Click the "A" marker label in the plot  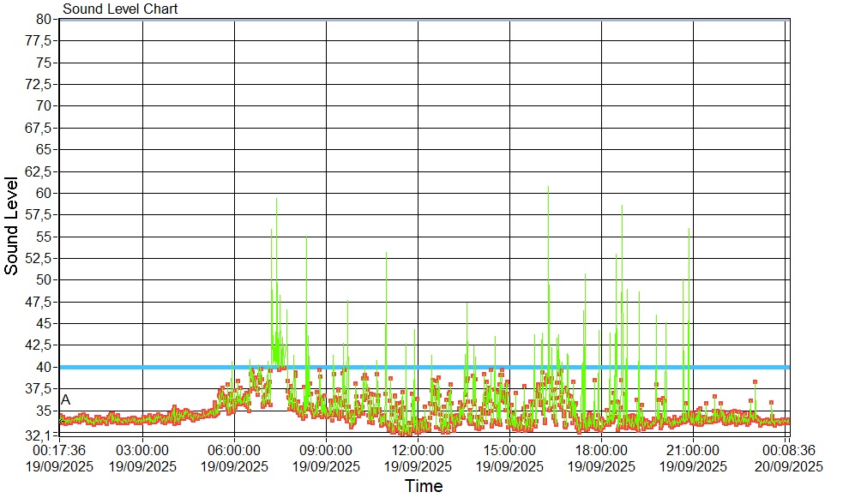click(x=66, y=400)
